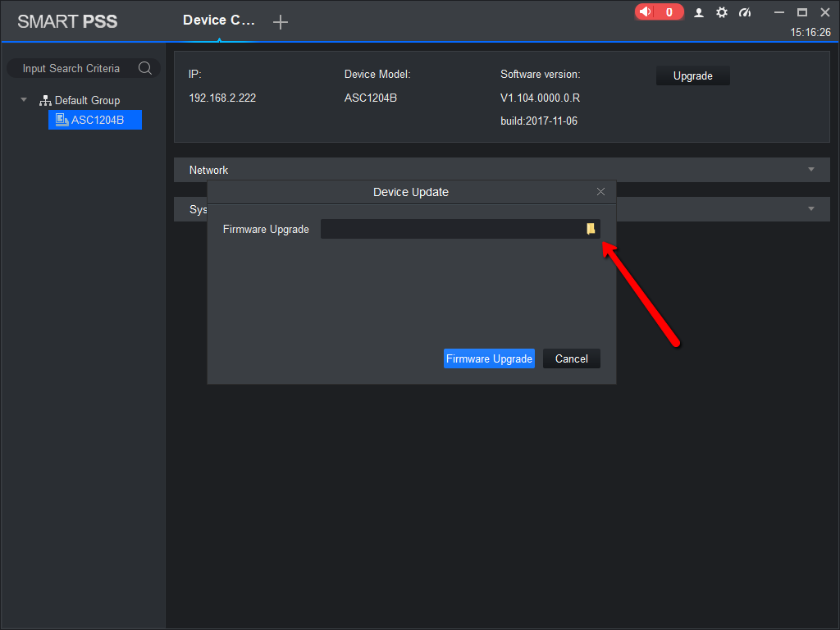
Task: Cancel the Device Update dialog
Action: click(572, 358)
